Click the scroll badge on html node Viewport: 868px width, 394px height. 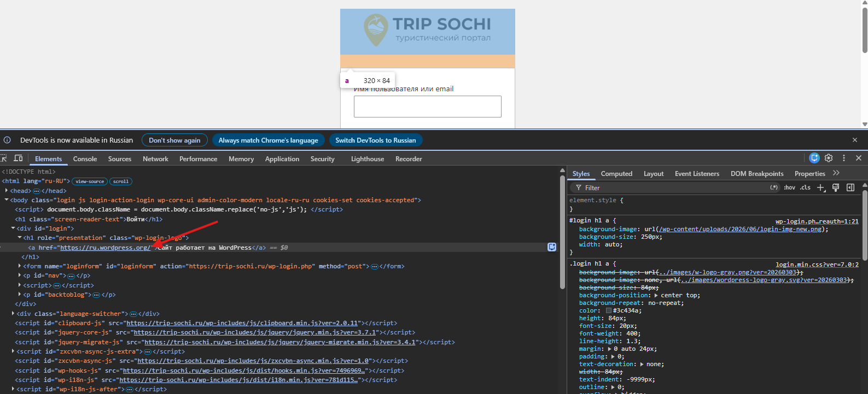click(x=121, y=181)
